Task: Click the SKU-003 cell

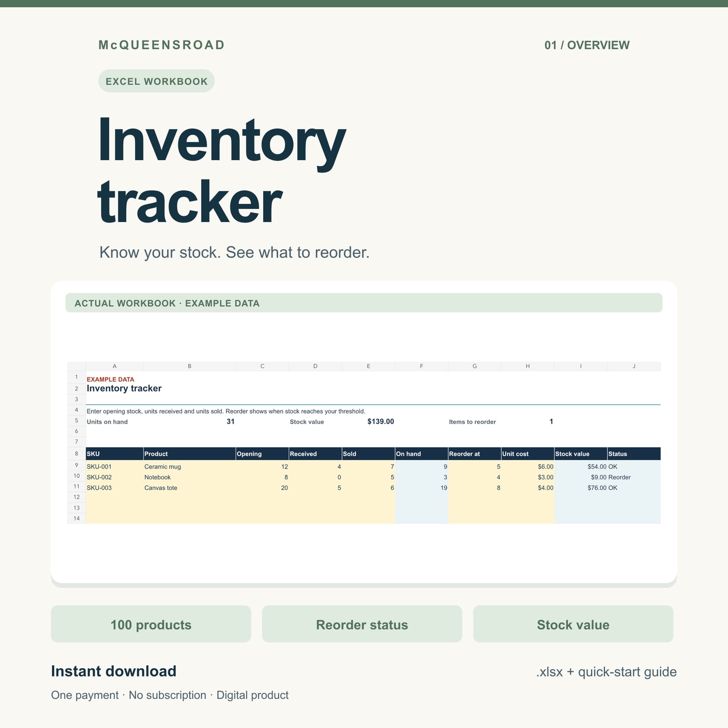Action: click(114, 488)
